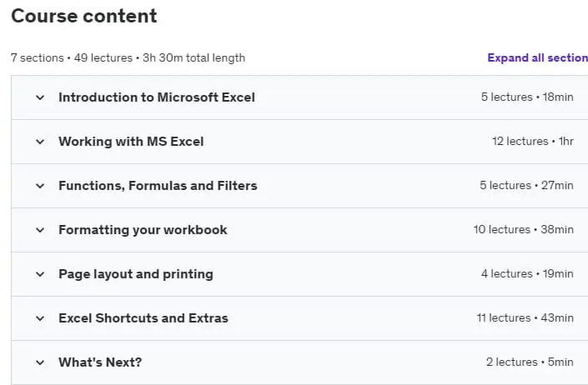Select Page layout and printing title
This screenshot has height=385, width=588.
click(x=136, y=274)
